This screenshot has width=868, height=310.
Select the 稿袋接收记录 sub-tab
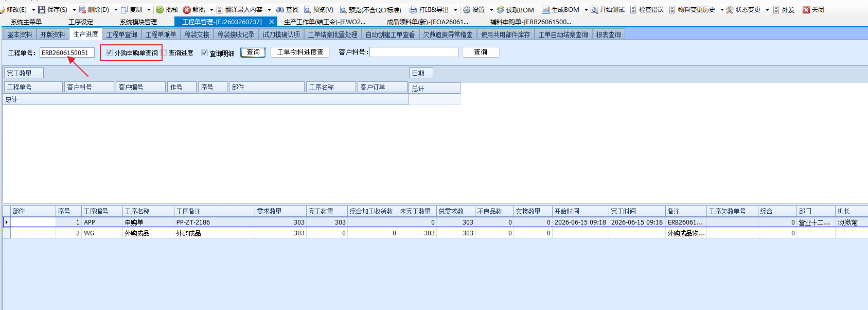pyautogui.click(x=236, y=35)
